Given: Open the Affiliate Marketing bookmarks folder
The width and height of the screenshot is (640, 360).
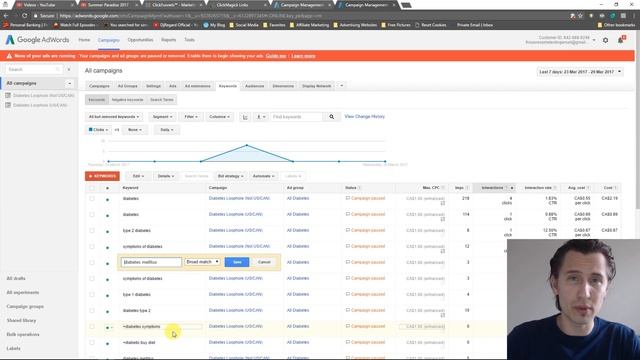Looking at the screenshot, I should pyautogui.click(x=309, y=25).
